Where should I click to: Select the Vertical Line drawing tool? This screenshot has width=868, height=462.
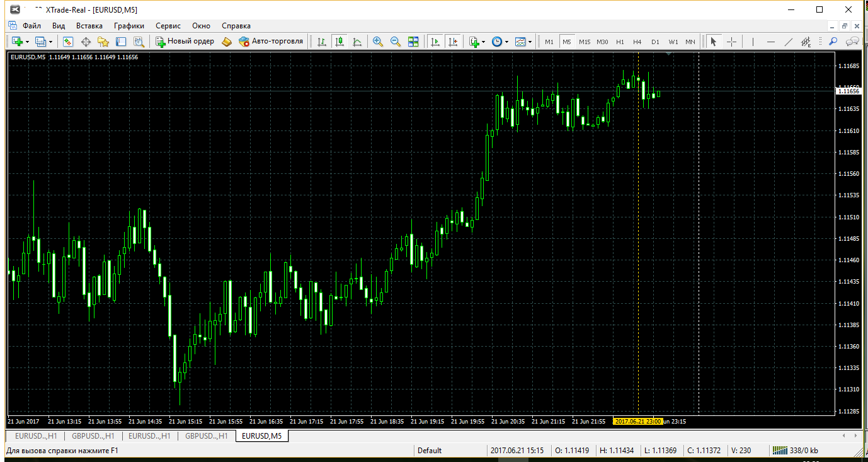point(752,42)
